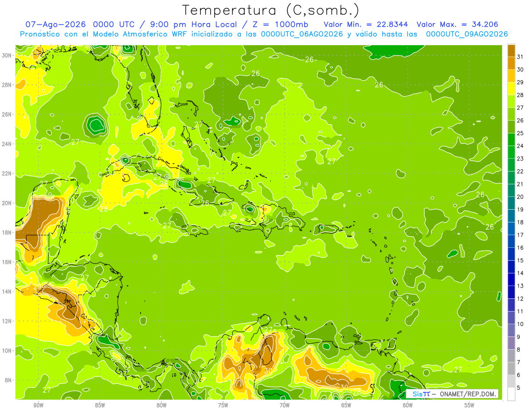Click value 10 on the color legend
The height and width of the screenshot is (411, 532).
point(520,324)
